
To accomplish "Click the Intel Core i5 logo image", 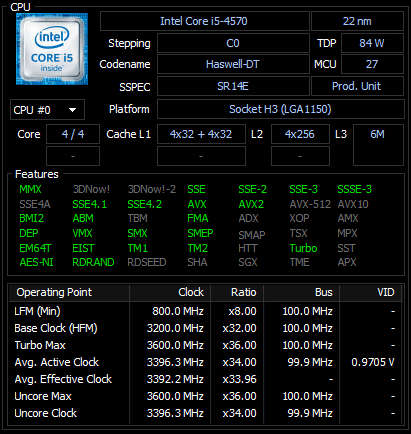I will point(52,49).
